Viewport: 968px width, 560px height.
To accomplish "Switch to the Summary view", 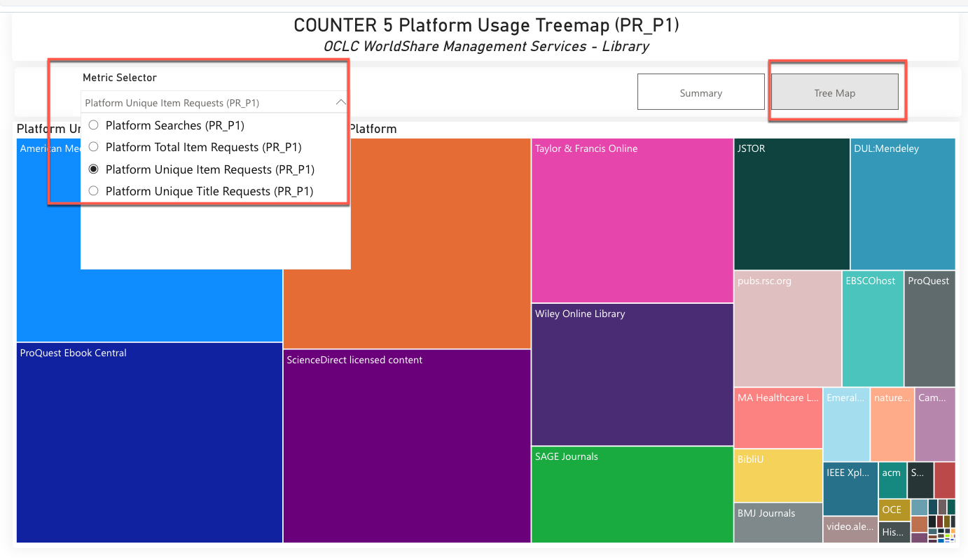I will coord(700,91).
